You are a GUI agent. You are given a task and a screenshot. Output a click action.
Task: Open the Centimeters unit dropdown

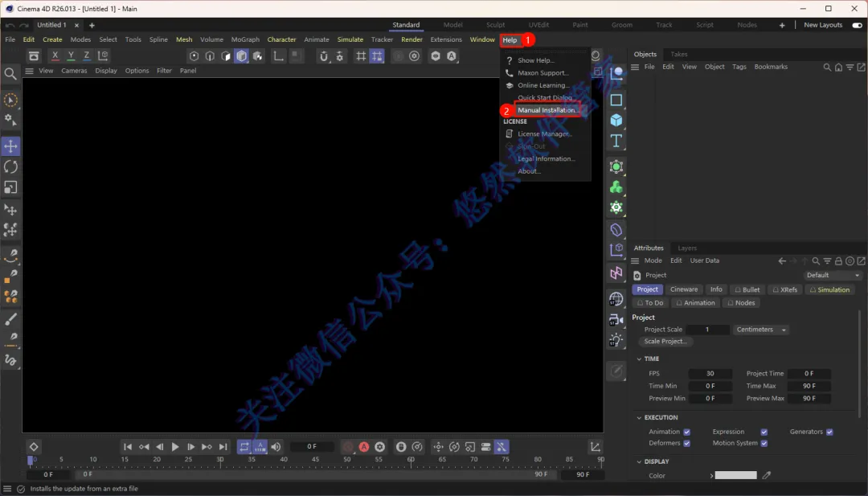coord(761,330)
